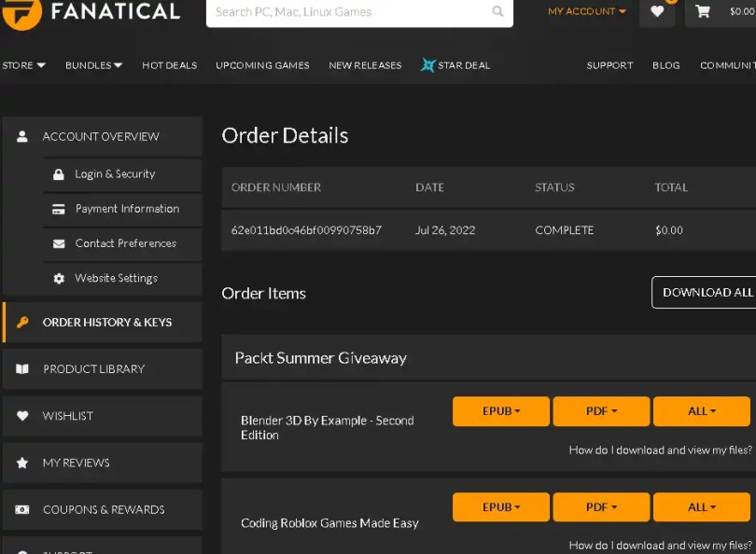Click the search magnifier icon
This screenshot has width=756, height=554.
pos(497,11)
